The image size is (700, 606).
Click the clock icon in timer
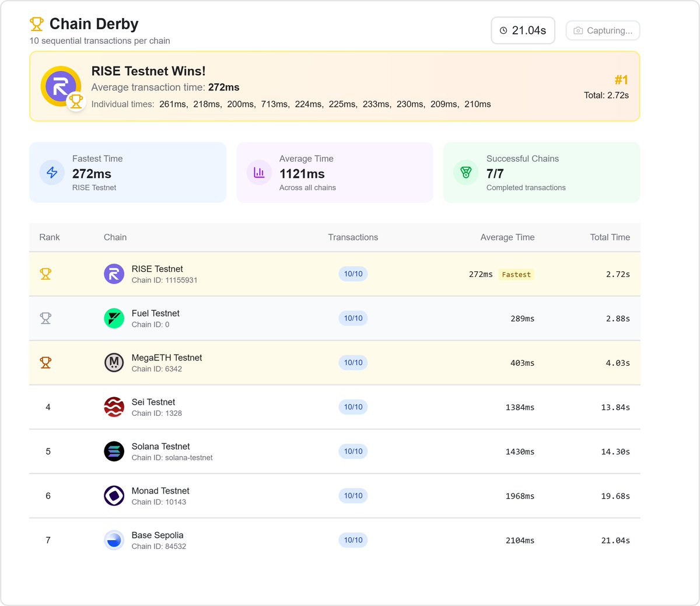(503, 30)
